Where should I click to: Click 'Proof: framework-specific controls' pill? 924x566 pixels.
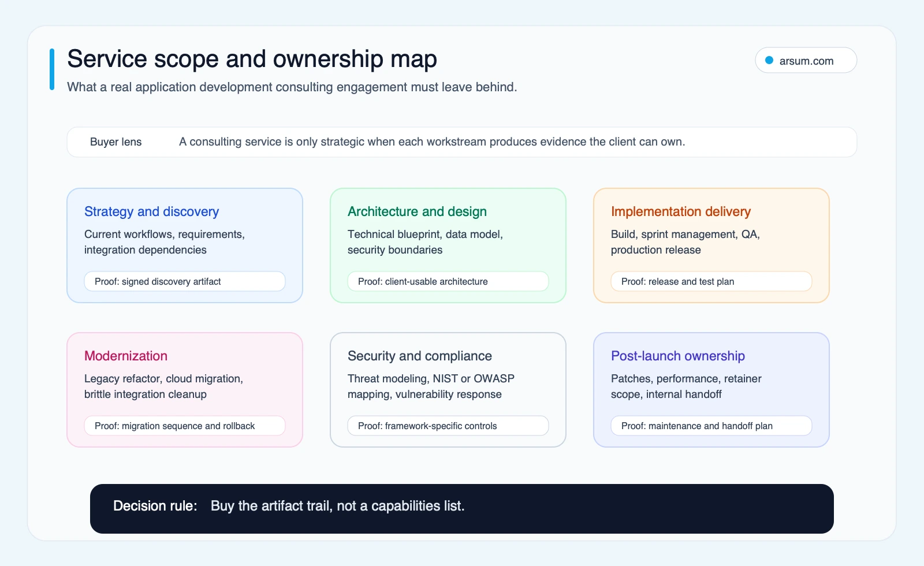point(448,426)
